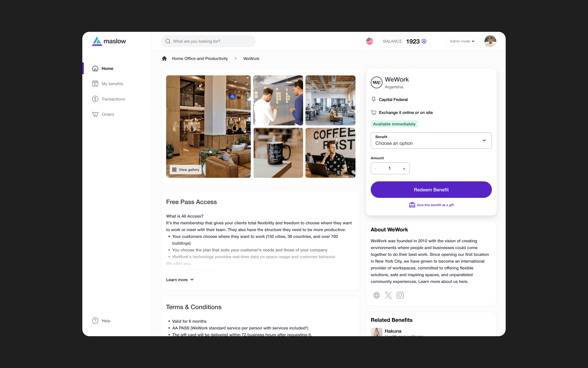Open WeWork Instagram icon

[x=400, y=295]
